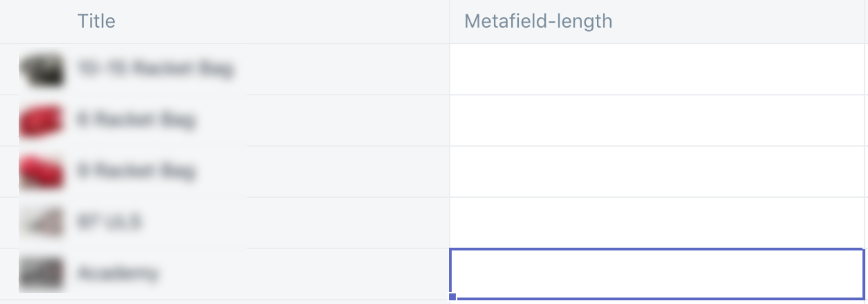
Task: Click the Metafield-length column header
Action: (x=538, y=21)
